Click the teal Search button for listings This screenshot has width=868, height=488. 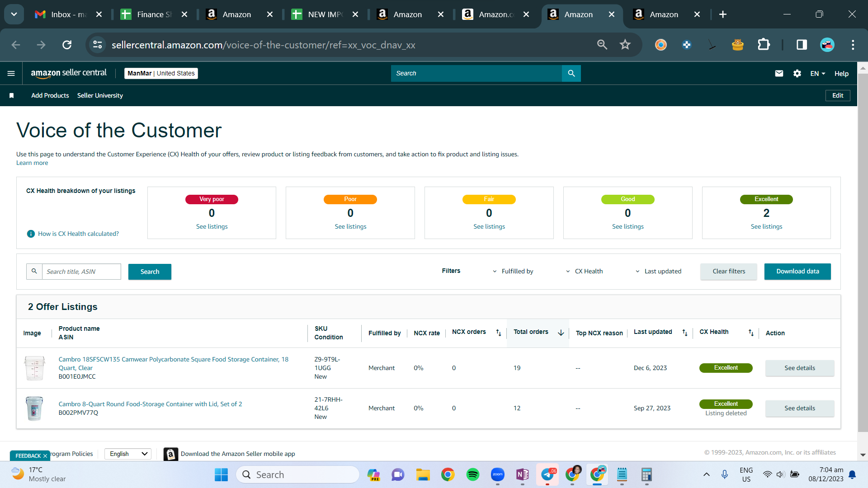click(150, 272)
